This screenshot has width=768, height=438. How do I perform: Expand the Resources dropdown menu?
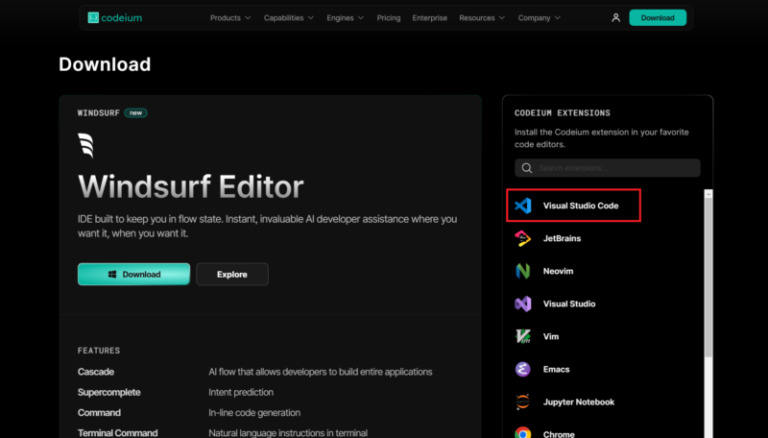482,18
